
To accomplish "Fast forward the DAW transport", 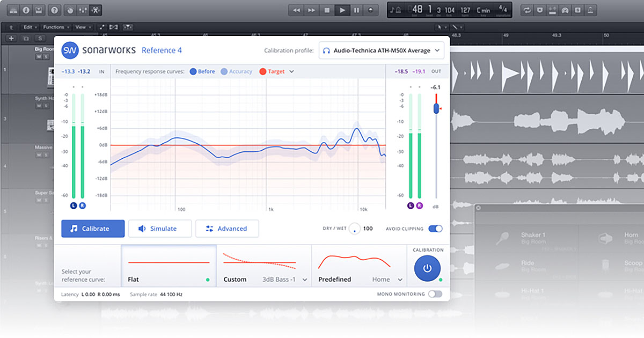I will tap(311, 10).
